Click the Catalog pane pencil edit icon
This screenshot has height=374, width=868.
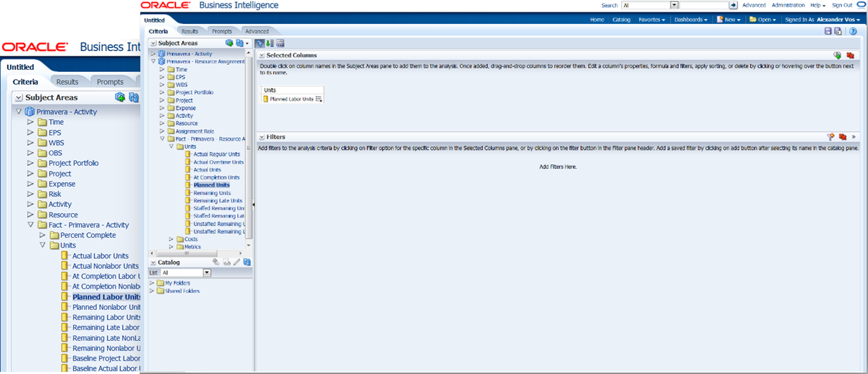[x=238, y=262]
